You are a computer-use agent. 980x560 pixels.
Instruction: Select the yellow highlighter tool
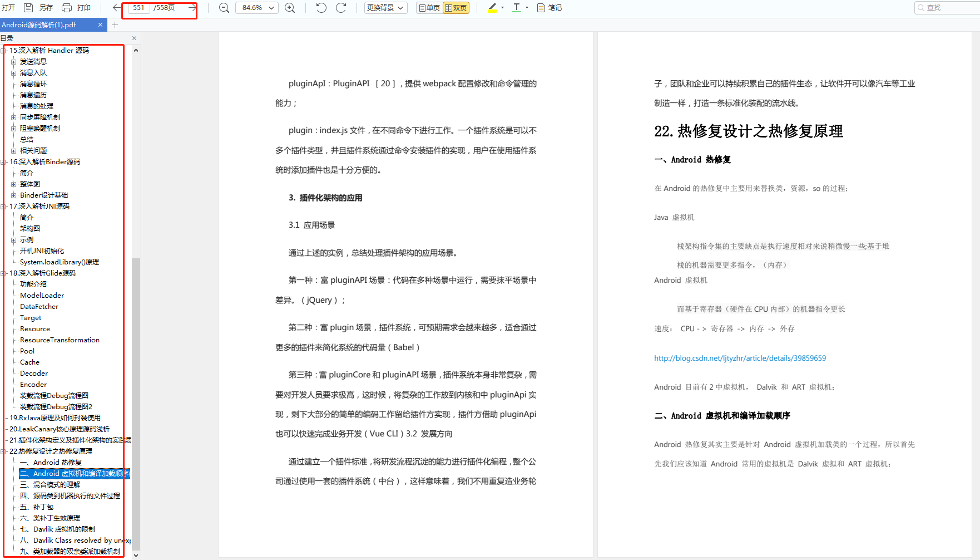click(492, 8)
